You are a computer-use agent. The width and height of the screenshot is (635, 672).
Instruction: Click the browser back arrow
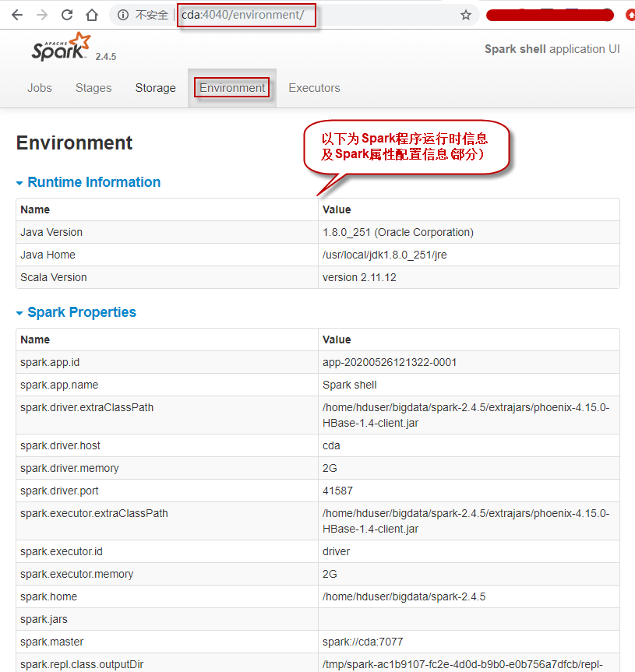[16, 15]
